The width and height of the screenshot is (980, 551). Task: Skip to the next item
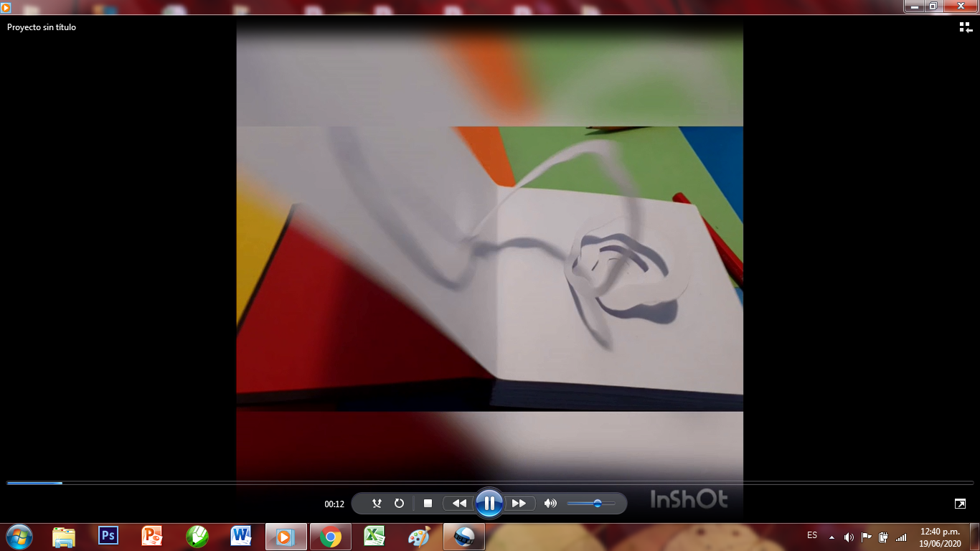519,504
